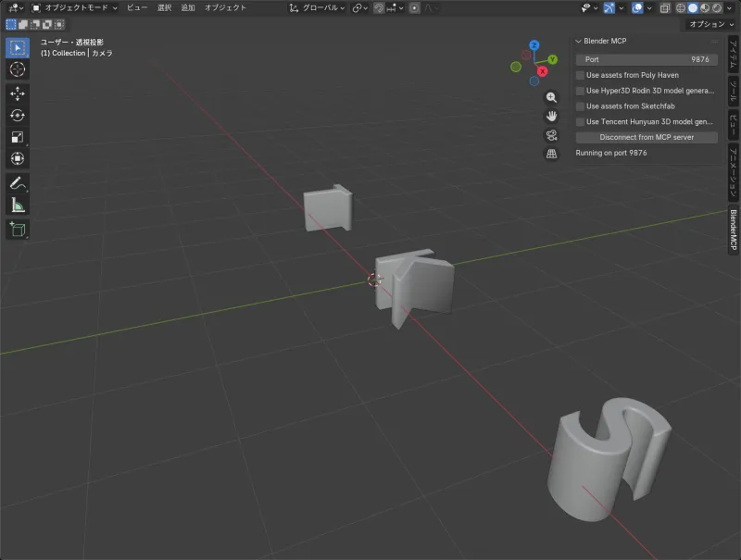
Task: Toggle snapping magnet icon
Action: [379, 8]
